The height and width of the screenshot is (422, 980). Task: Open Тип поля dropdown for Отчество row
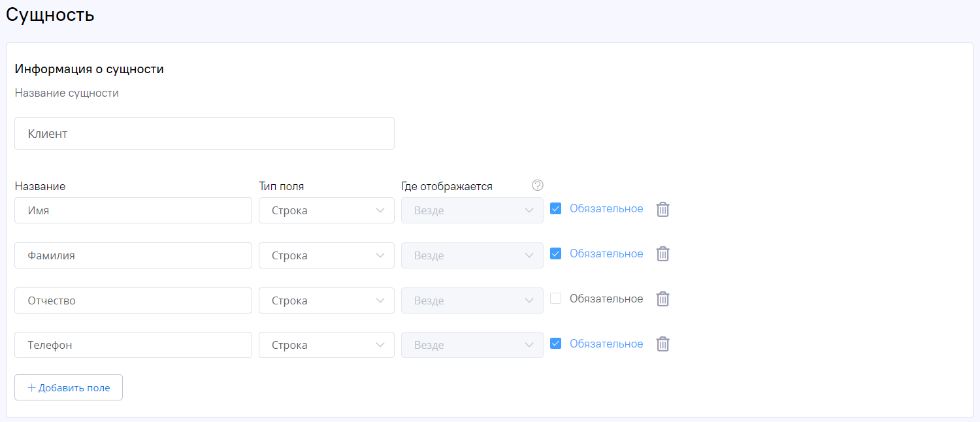pyautogui.click(x=326, y=300)
